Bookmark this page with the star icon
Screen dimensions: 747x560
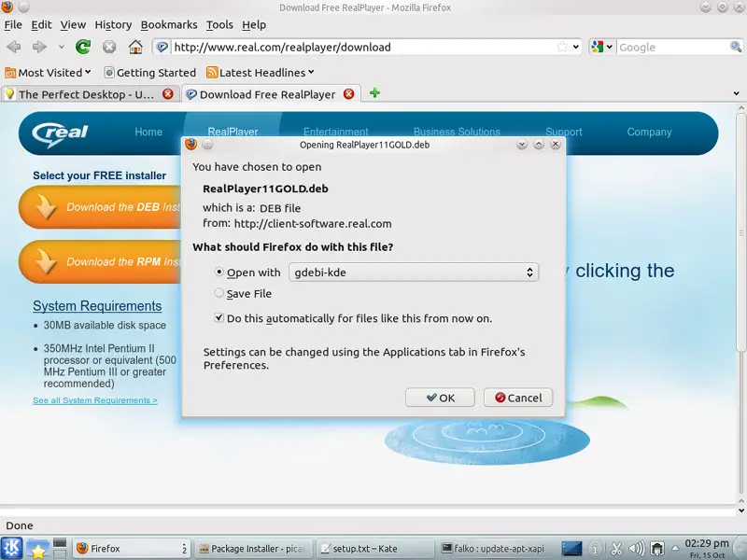[562, 47]
